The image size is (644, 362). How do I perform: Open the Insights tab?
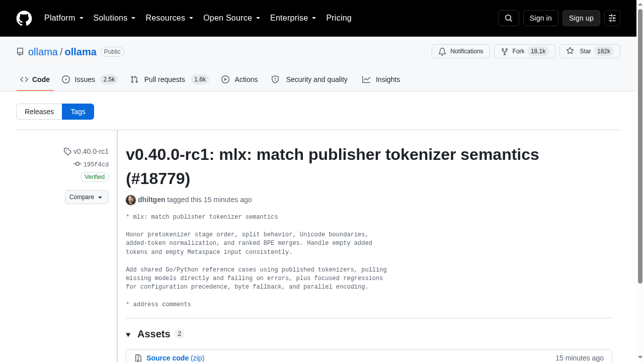[x=381, y=79]
